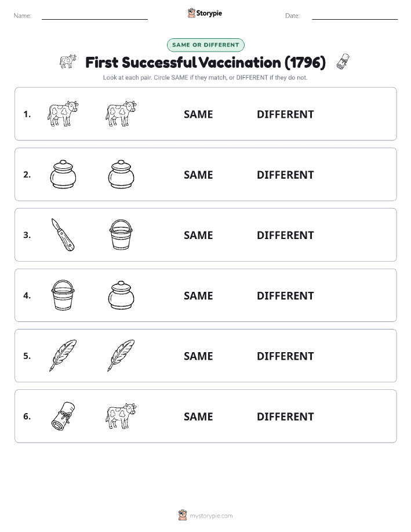Select SAME for row 5 feathers
Screen dimensions: 411x532
tap(198, 356)
